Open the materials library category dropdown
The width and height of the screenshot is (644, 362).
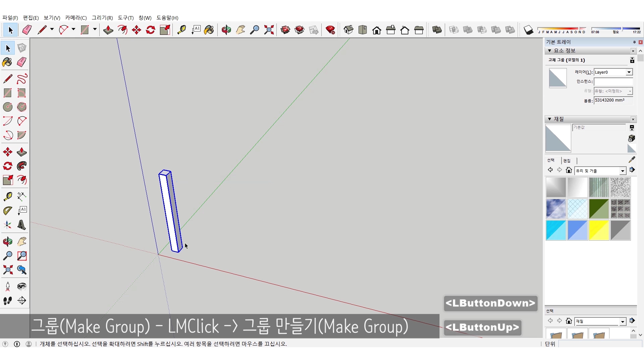click(x=623, y=171)
